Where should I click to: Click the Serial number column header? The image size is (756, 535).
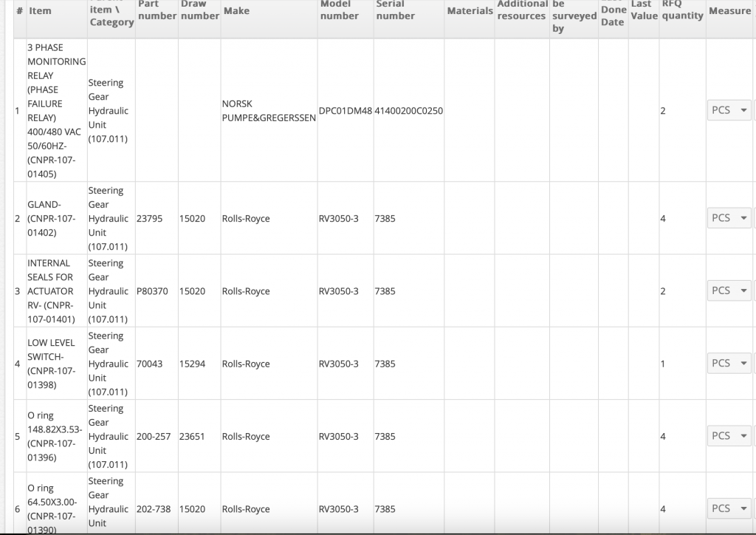pos(395,10)
